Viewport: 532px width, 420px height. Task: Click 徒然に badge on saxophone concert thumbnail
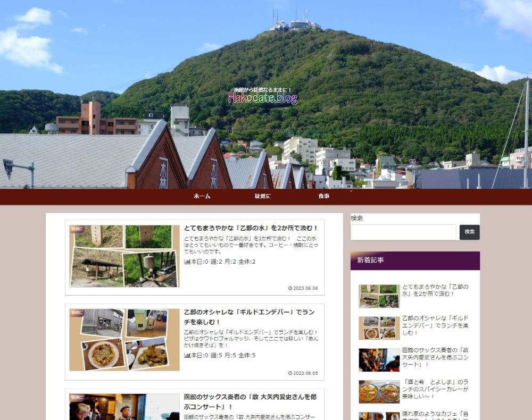pos(77,397)
